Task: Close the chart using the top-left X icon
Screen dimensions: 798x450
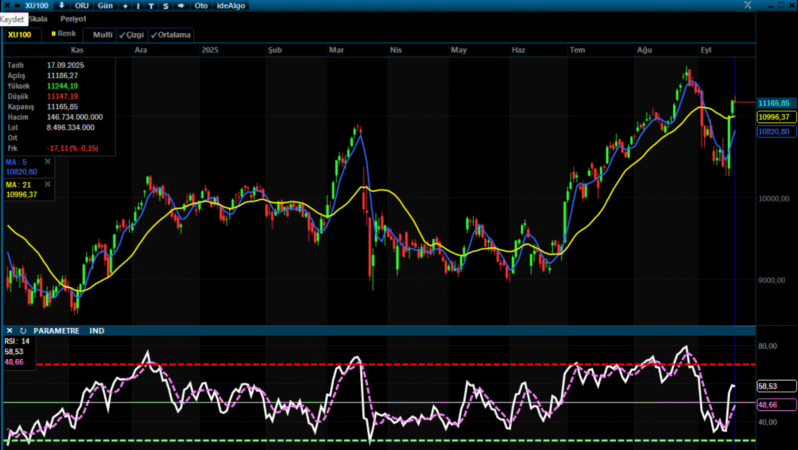Action: tap(7, 6)
